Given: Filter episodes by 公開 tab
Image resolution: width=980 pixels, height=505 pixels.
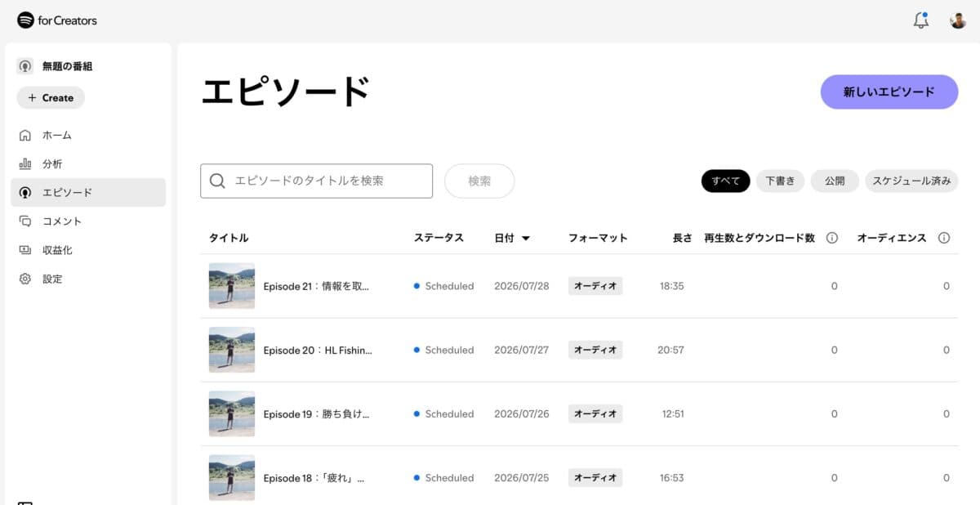Looking at the screenshot, I should click(835, 181).
